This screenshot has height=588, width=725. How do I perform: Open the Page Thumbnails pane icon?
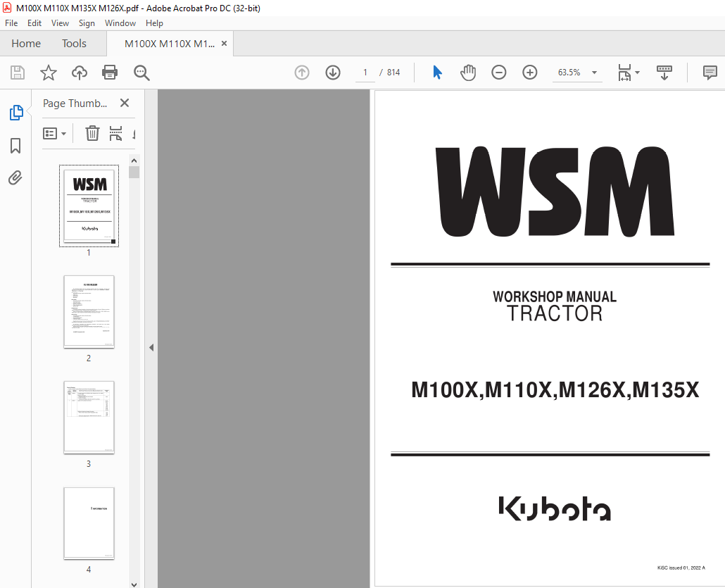point(16,113)
